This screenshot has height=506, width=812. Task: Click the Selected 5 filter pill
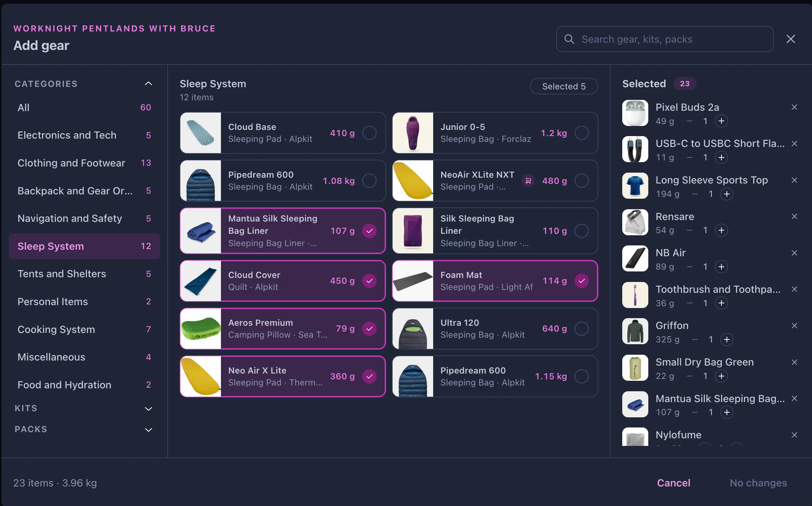click(x=564, y=86)
